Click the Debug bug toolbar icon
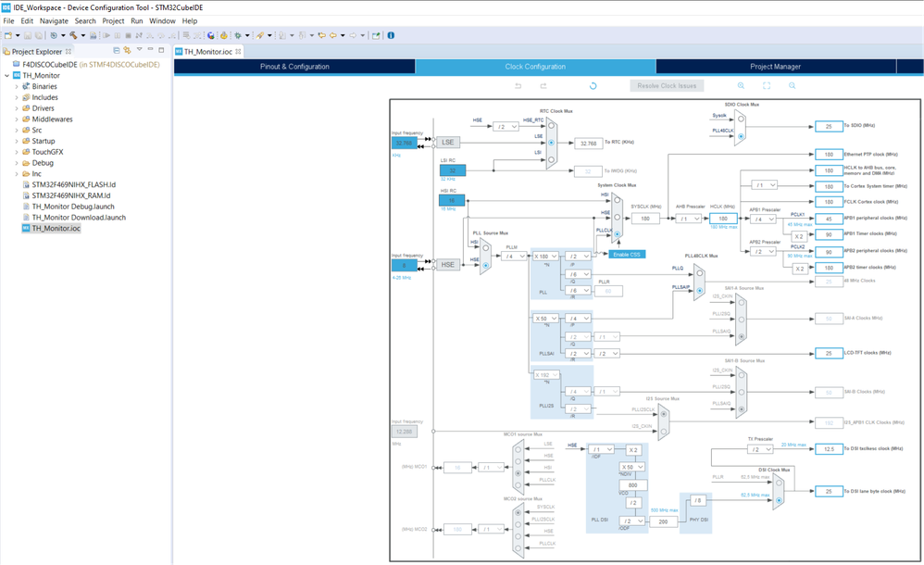The width and height of the screenshot is (924, 565). tap(238, 35)
